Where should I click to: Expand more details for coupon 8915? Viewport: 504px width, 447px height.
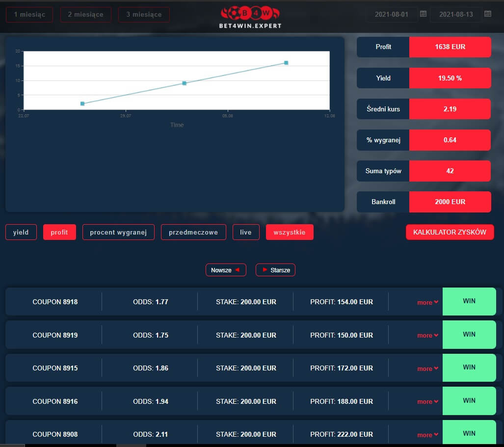click(x=427, y=368)
